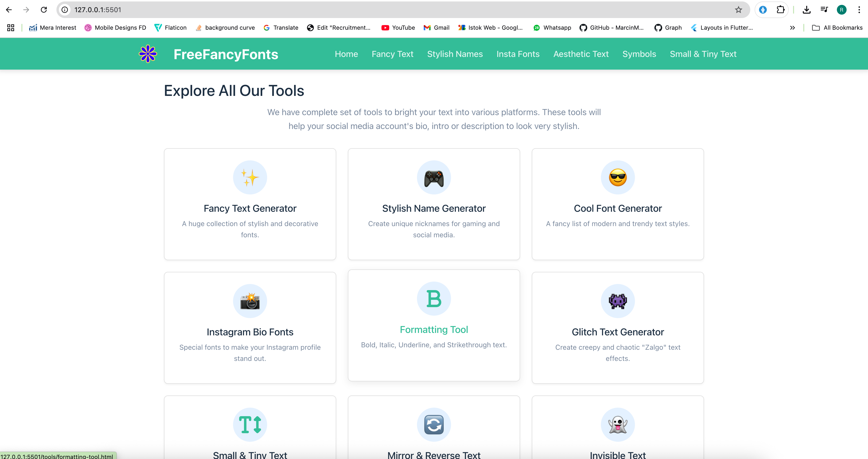Click the browser forward arrow
This screenshot has height=459, width=868.
click(x=26, y=10)
